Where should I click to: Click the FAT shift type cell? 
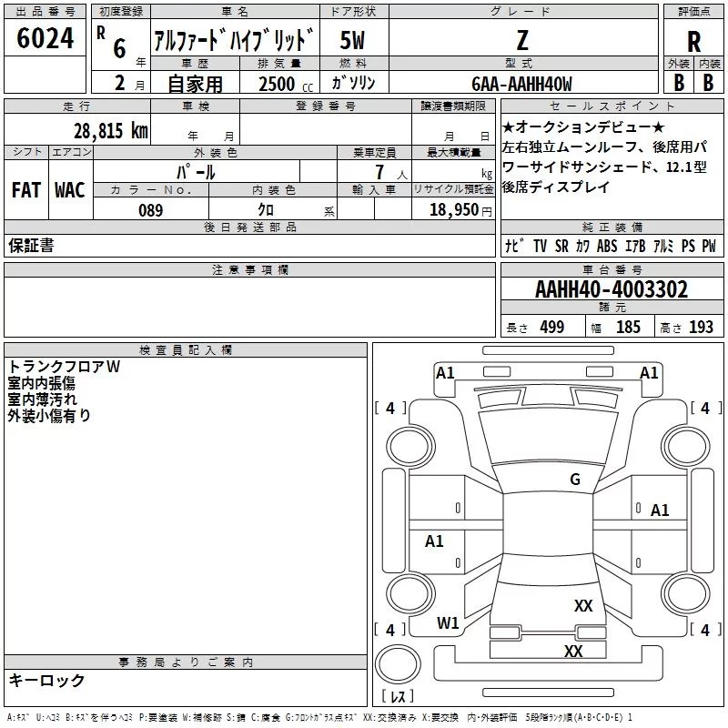coord(25,189)
